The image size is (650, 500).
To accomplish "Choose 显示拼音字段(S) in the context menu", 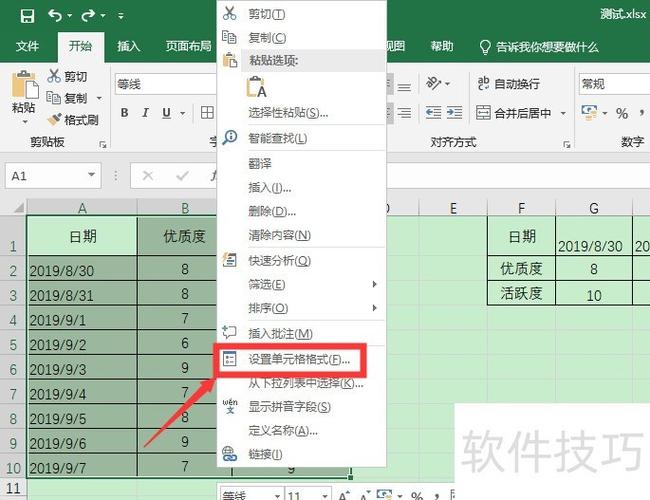I will coord(302,407).
